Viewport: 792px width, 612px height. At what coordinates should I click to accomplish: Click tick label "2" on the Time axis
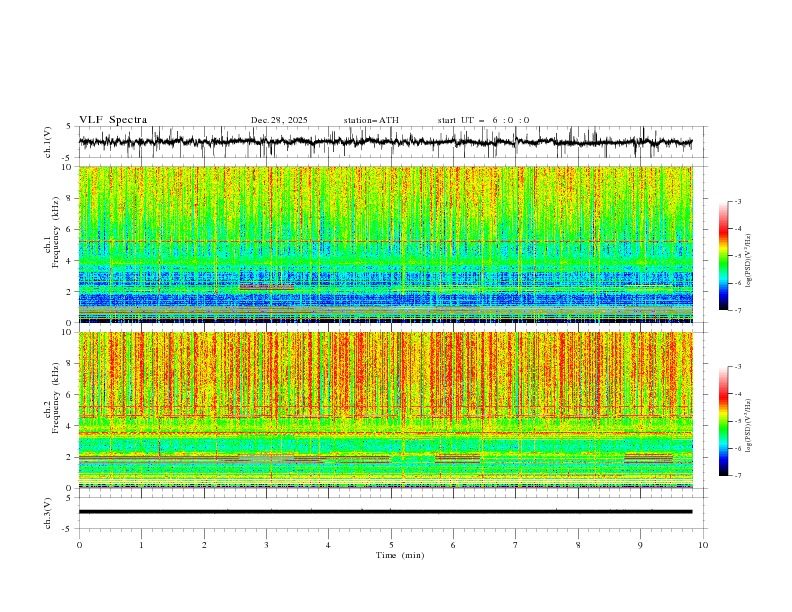[204, 545]
